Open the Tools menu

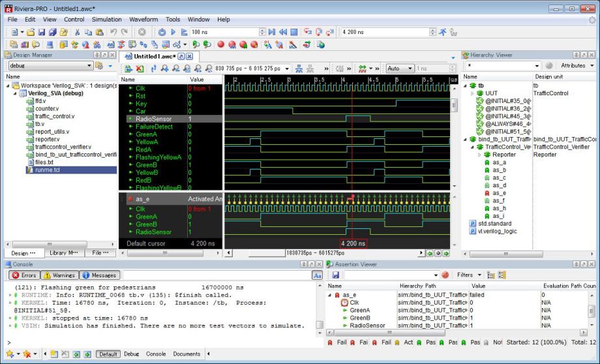click(173, 20)
